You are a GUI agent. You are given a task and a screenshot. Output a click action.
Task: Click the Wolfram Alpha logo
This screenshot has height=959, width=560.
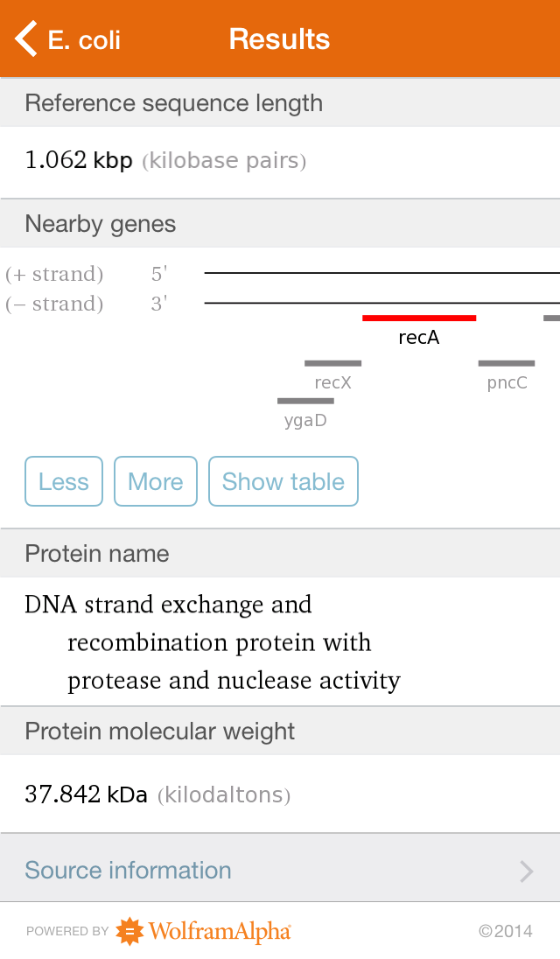click(x=202, y=931)
